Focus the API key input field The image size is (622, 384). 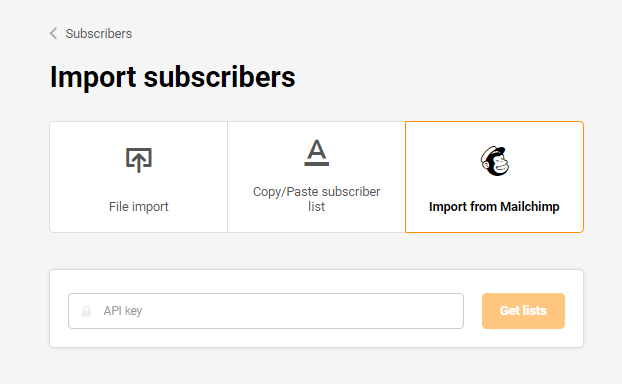coord(266,311)
